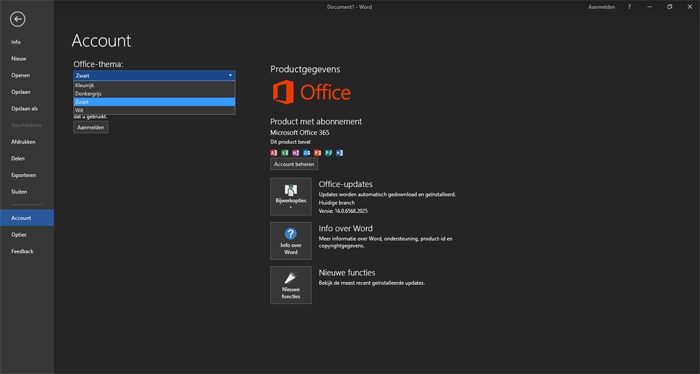Click the Product met abonnement text
700x374 pixels.
tap(316, 121)
